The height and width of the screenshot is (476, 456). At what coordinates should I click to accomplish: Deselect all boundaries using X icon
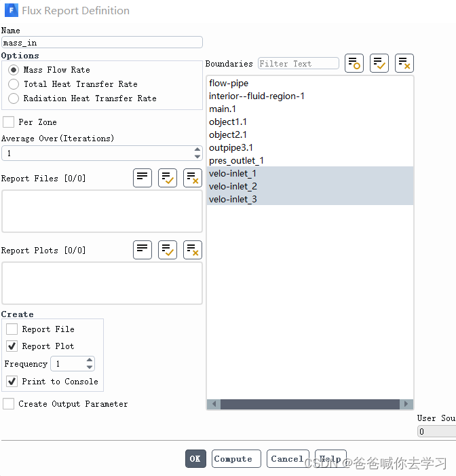404,64
